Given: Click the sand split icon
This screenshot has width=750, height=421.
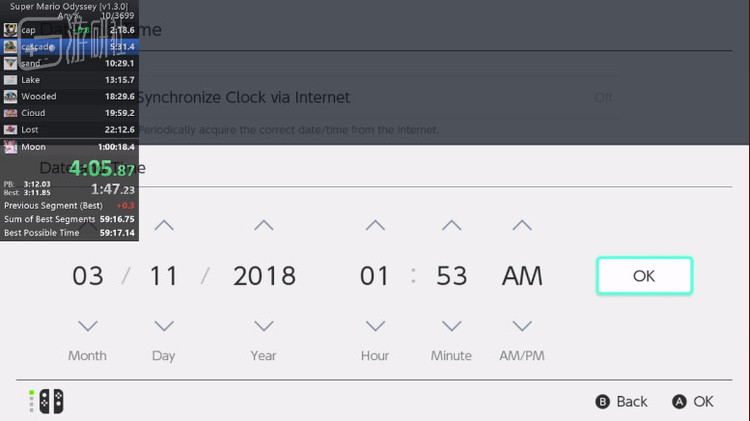Looking at the screenshot, I should click(11, 63).
